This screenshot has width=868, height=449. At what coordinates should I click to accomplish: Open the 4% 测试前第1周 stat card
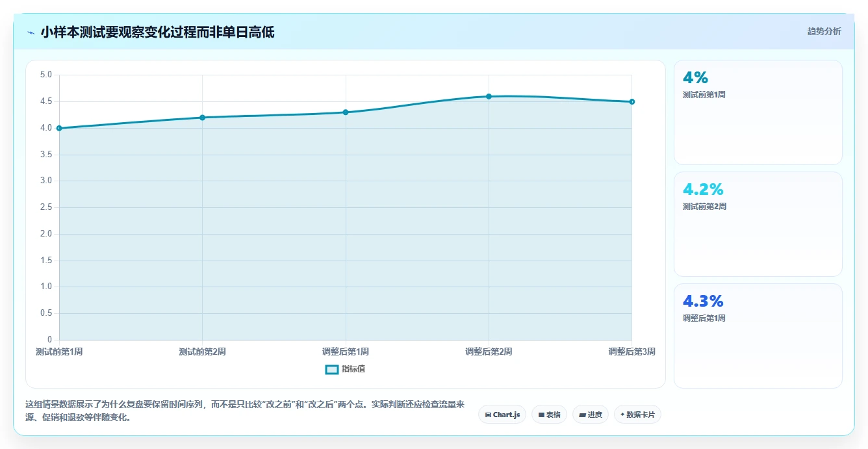pos(758,112)
